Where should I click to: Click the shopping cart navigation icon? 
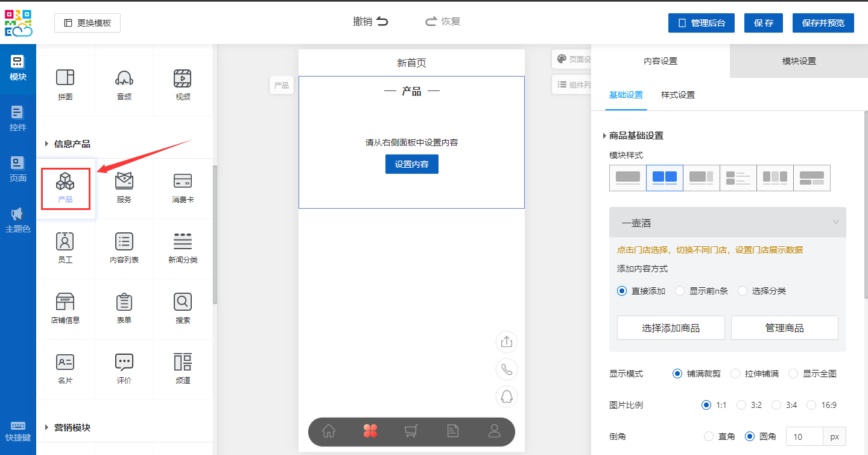tap(411, 431)
